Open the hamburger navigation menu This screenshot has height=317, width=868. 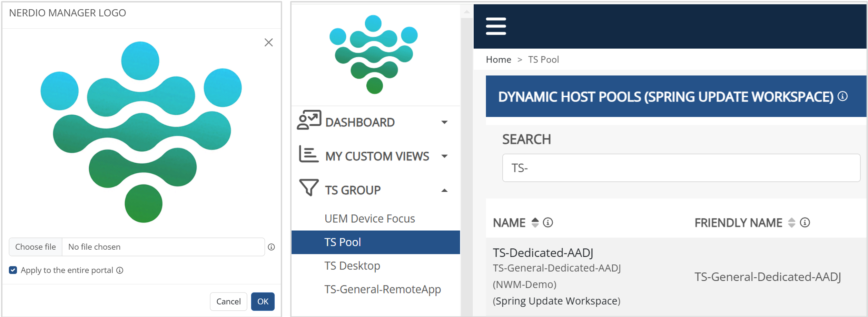coord(495,26)
